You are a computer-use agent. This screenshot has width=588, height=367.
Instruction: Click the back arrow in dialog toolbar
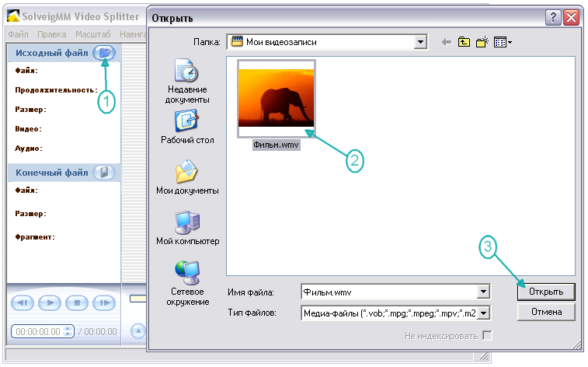[x=447, y=42]
